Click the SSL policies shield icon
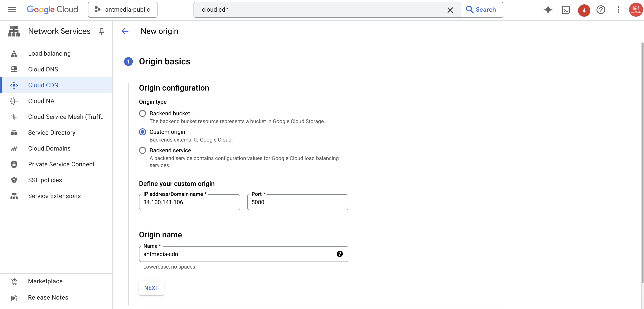Screen dimensions: 644x309 (14, 180)
